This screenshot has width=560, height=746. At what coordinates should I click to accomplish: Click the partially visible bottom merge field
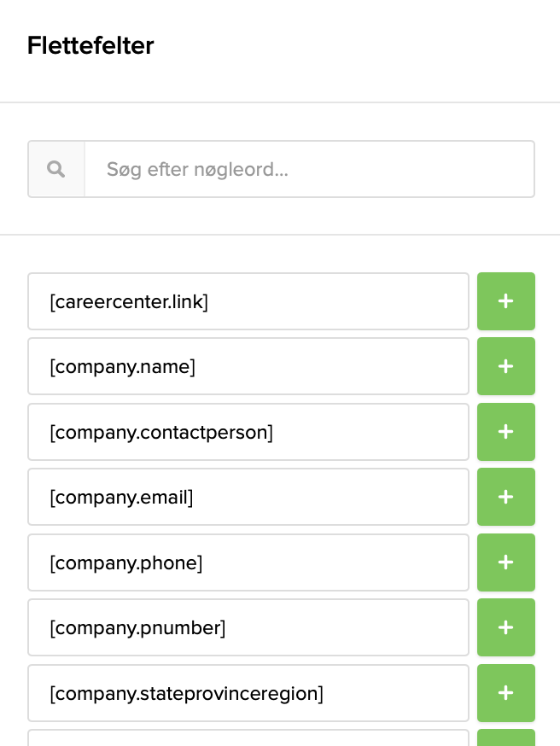pos(248,741)
